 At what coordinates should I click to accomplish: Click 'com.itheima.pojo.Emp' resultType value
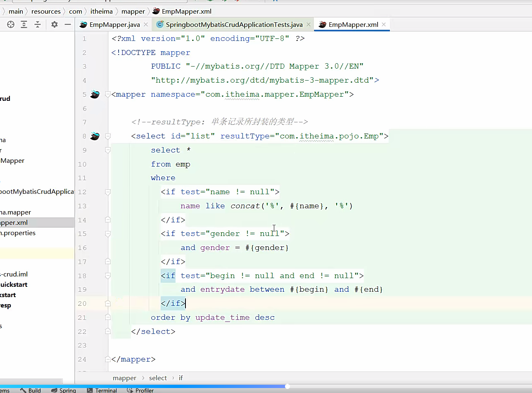(329, 136)
